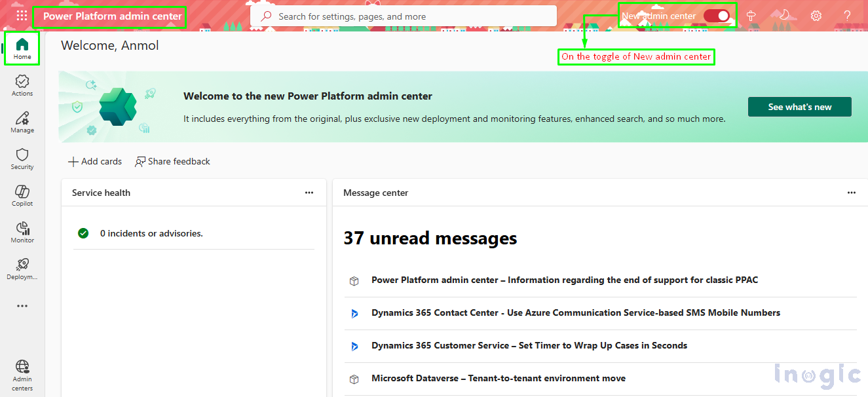Click the green check icon in Service health
The height and width of the screenshot is (397, 868).
click(x=83, y=233)
